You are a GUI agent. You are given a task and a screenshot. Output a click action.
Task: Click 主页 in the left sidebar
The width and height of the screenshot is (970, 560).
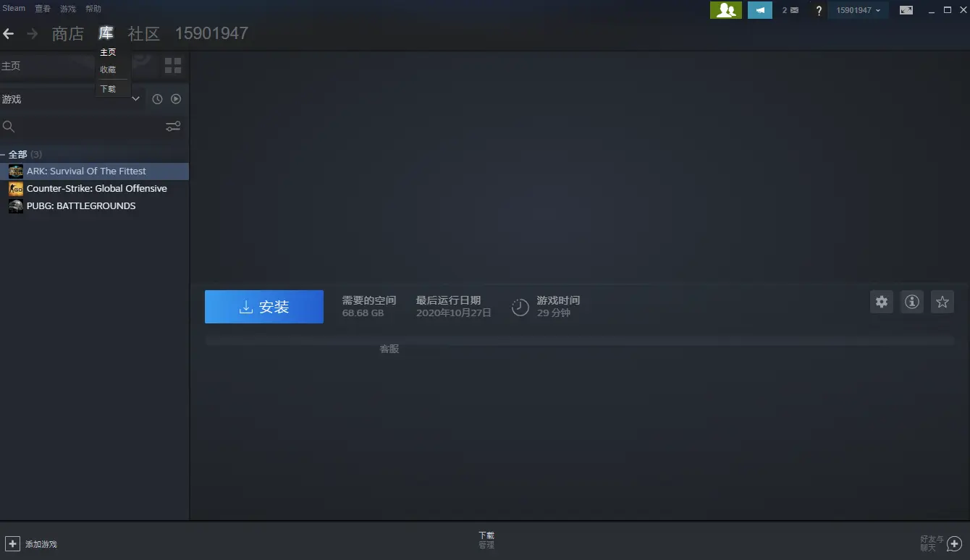(x=11, y=66)
